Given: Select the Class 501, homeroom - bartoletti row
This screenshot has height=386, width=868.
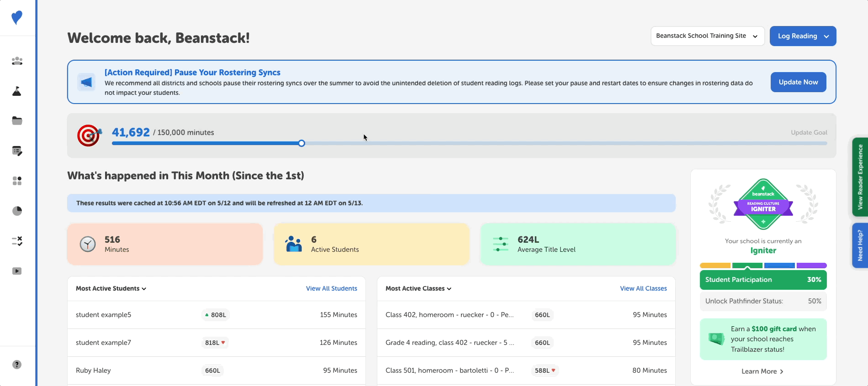Looking at the screenshot, I should click(526, 370).
